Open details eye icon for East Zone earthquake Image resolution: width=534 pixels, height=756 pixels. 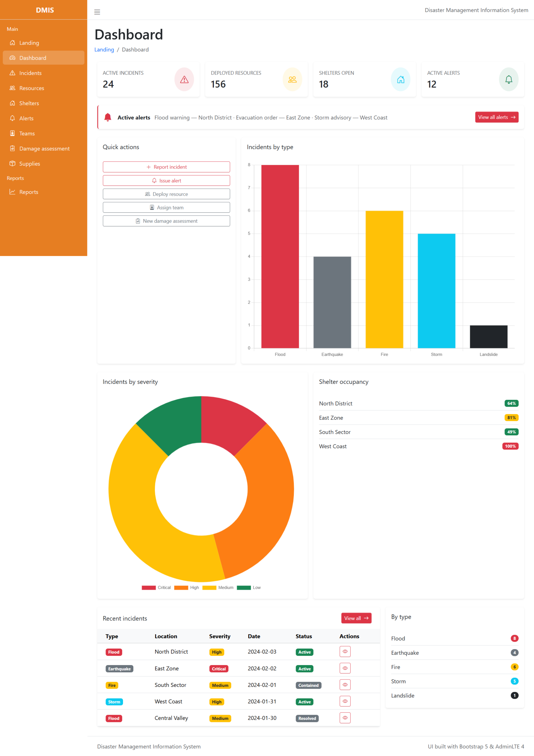345,668
